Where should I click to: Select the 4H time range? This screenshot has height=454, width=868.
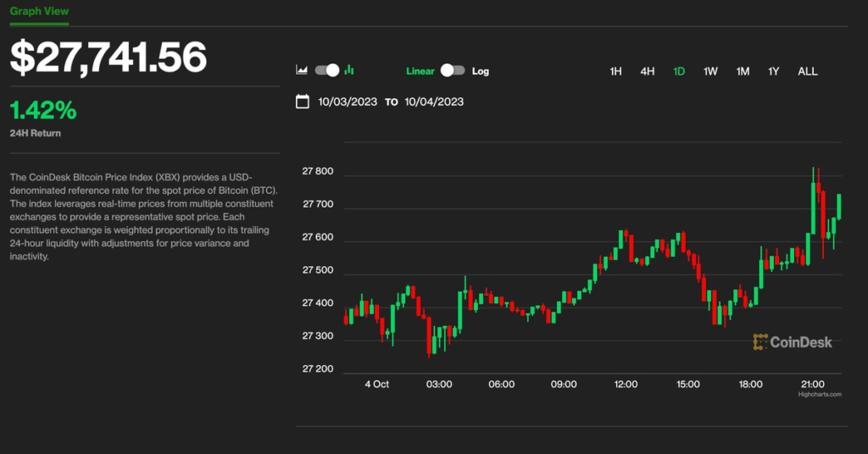[648, 71]
